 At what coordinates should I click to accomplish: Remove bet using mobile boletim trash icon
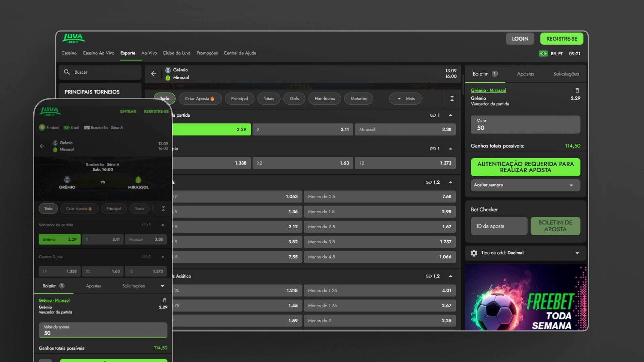click(164, 300)
